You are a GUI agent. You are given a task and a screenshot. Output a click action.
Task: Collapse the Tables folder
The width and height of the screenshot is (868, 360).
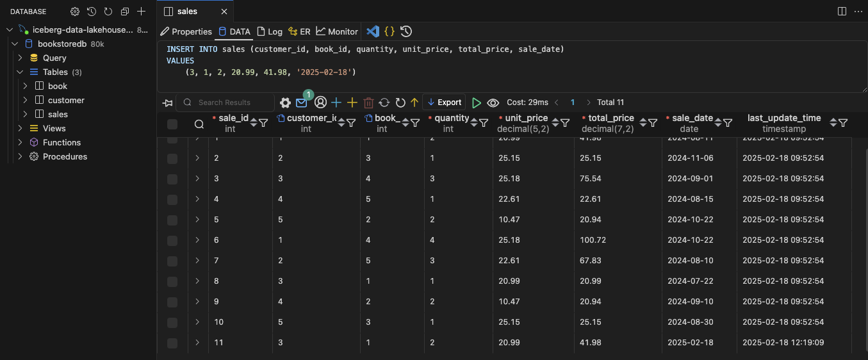click(20, 72)
